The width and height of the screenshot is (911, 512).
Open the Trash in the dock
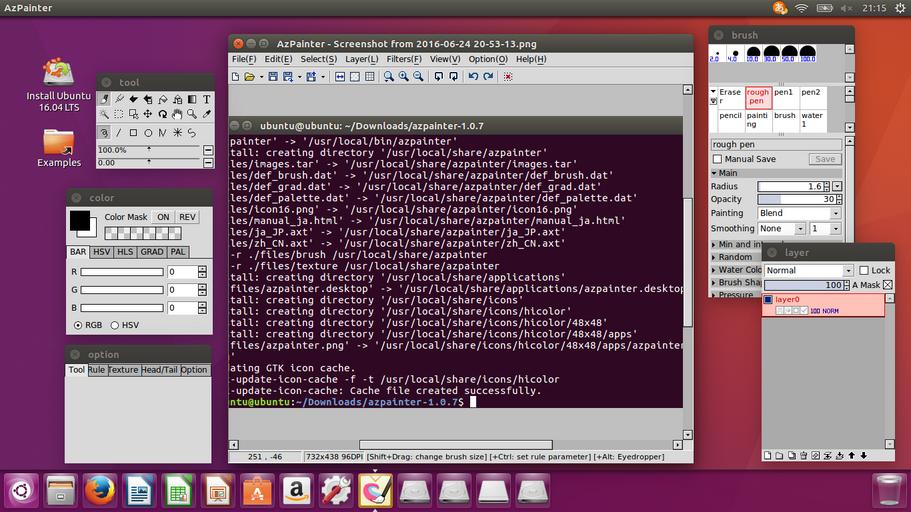click(x=888, y=490)
